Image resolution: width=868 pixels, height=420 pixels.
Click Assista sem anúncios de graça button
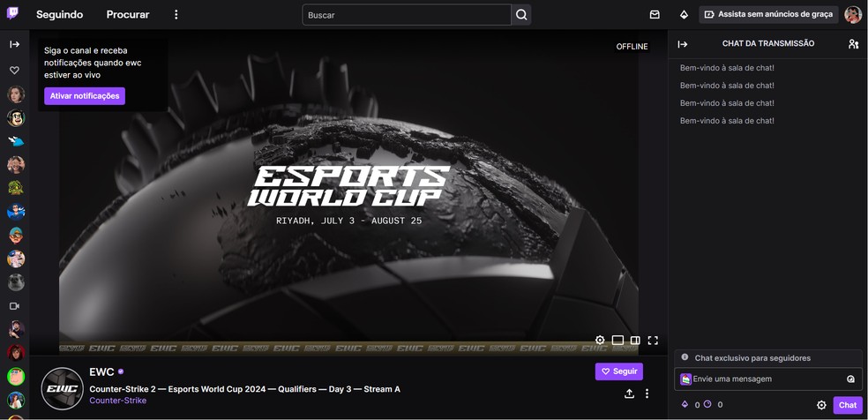coord(769,14)
